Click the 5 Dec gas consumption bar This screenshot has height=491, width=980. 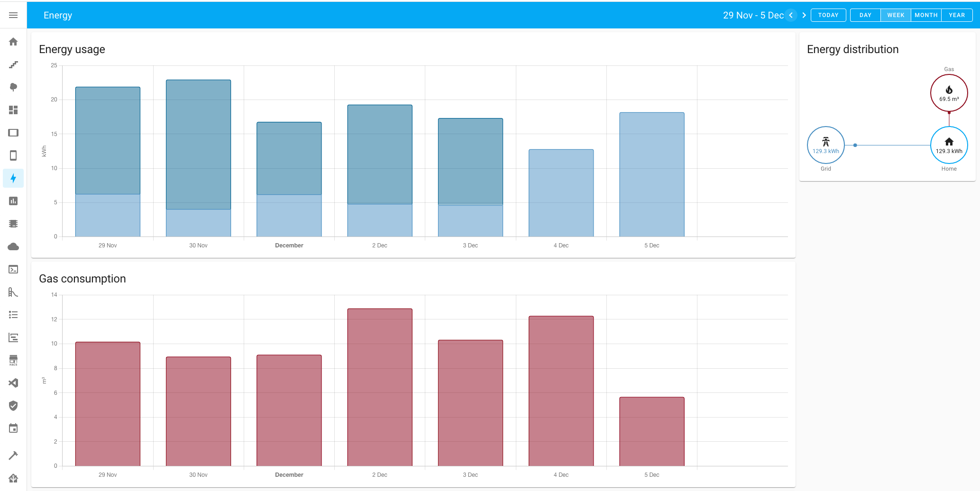pos(652,431)
